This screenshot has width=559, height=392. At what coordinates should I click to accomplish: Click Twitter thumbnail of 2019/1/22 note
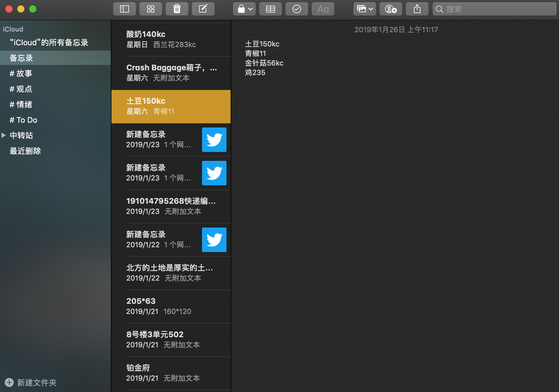point(214,240)
